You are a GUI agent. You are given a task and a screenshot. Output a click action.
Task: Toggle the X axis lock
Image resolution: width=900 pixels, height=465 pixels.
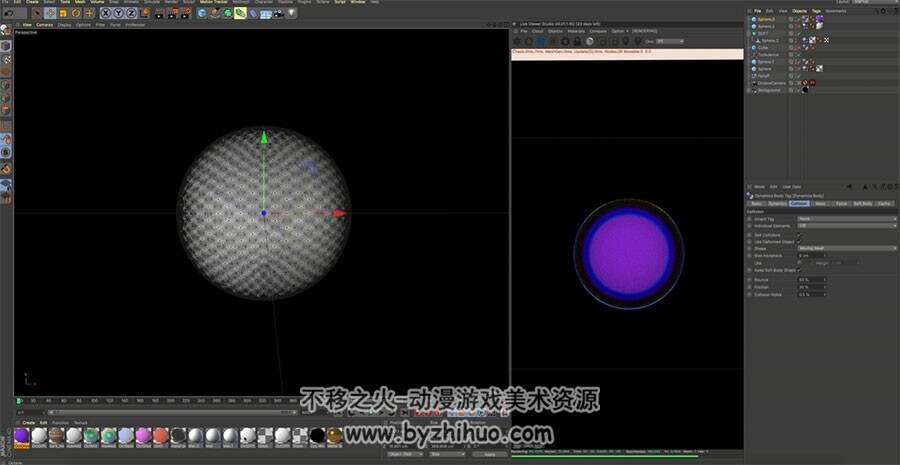[x=106, y=13]
